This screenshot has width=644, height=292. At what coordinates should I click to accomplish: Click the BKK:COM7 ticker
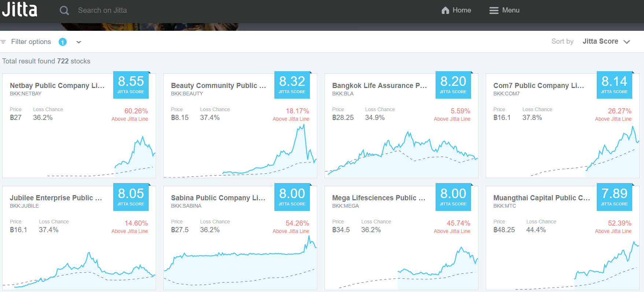pos(506,94)
